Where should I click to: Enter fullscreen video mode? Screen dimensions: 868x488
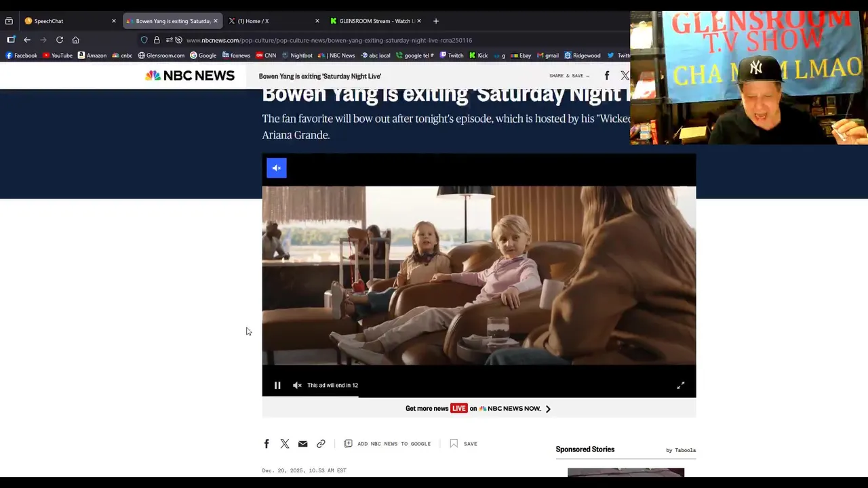[x=681, y=385]
